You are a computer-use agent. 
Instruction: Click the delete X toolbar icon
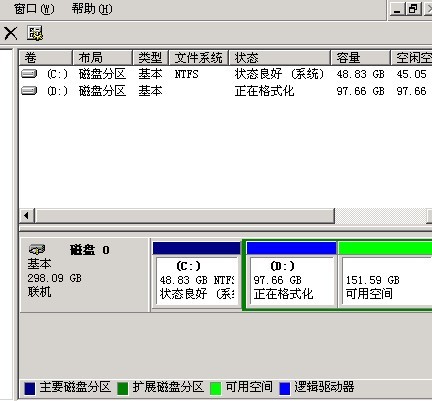click(x=11, y=33)
